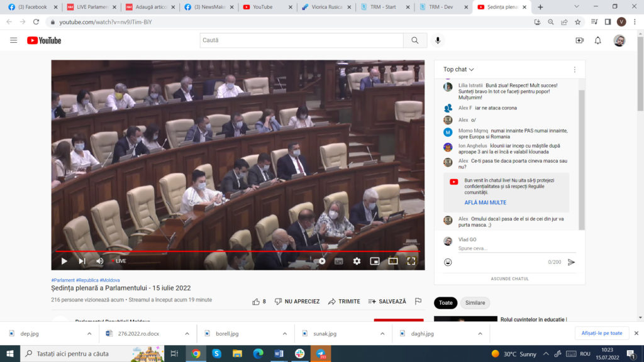Toggle theater mode
Screen dimensions: 644x362
tap(393, 261)
